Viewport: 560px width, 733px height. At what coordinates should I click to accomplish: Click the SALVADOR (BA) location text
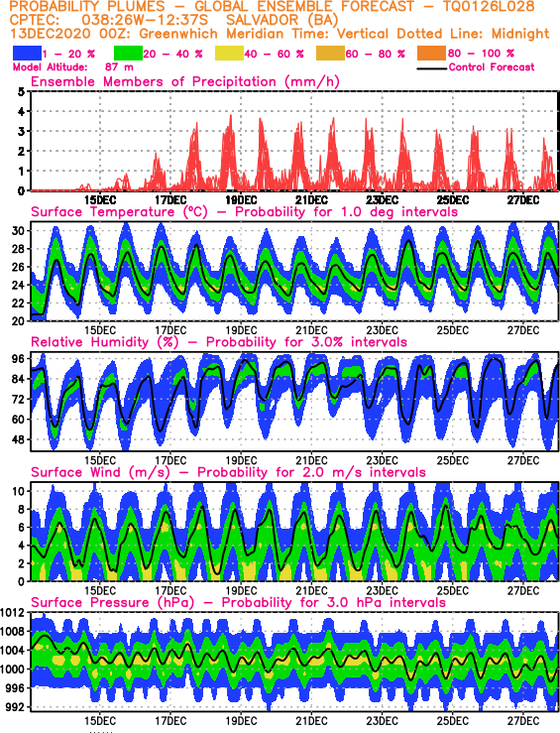[282, 21]
